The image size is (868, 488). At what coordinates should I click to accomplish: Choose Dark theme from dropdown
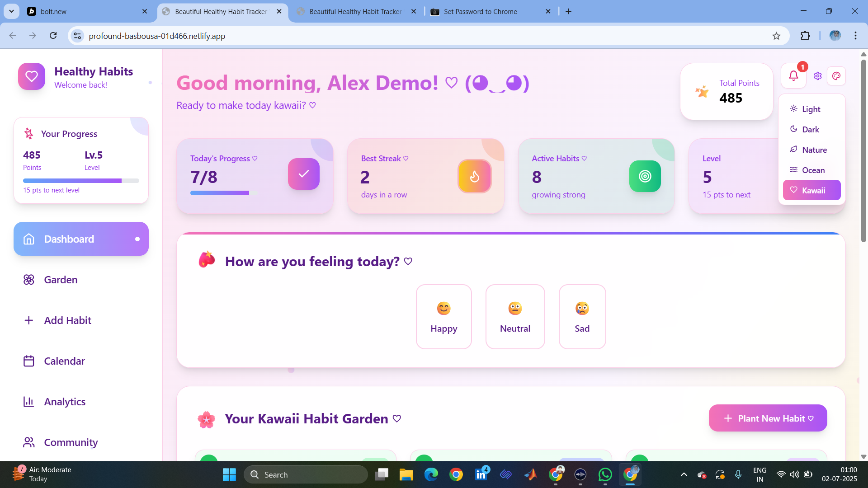pyautogui.click(x=811, y=130)
